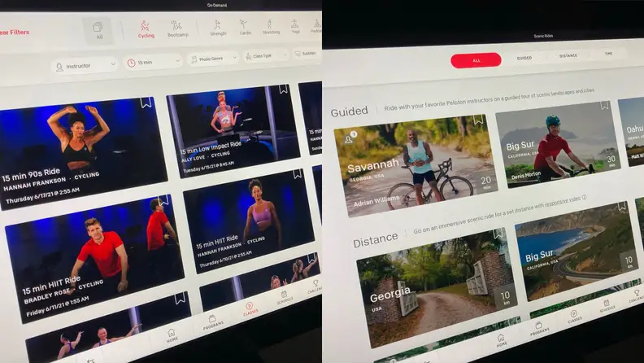The image size is (644, 363).
Task: Open Programs on the Scenic Rides screen
Action: pos(539,329)
